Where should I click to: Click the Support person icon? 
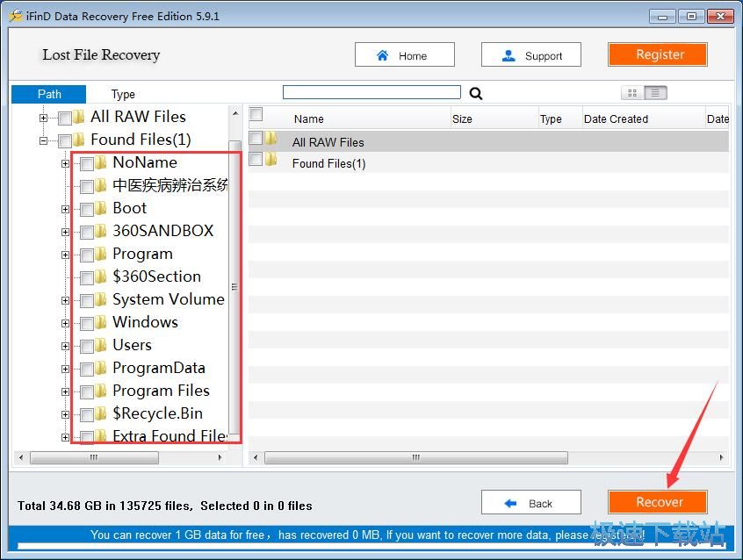tap(508, 54)
